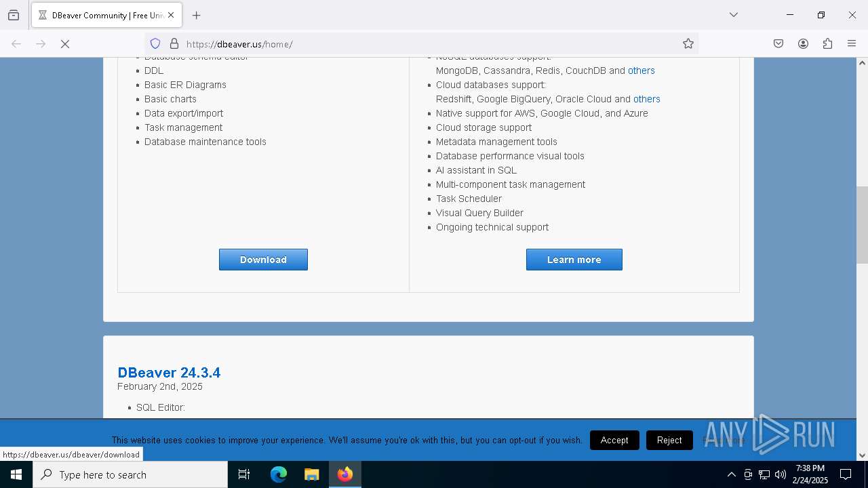
Task: Click 'SQL Editor:' list item
Action: click(x=161, y=407)
